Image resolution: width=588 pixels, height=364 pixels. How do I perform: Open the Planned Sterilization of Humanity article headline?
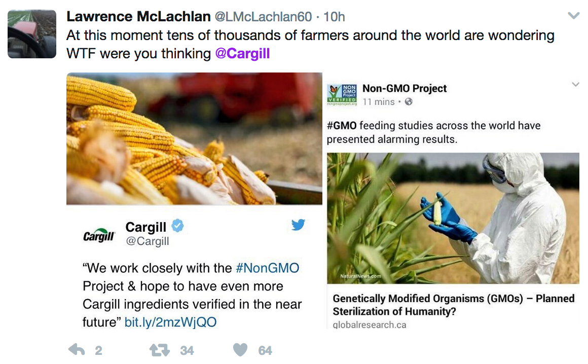[x=453, y=305]
